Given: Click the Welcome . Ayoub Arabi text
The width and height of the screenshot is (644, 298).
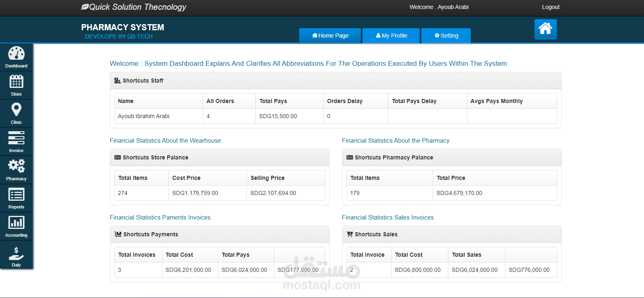Looking at the screenshot, I should 439,7.
